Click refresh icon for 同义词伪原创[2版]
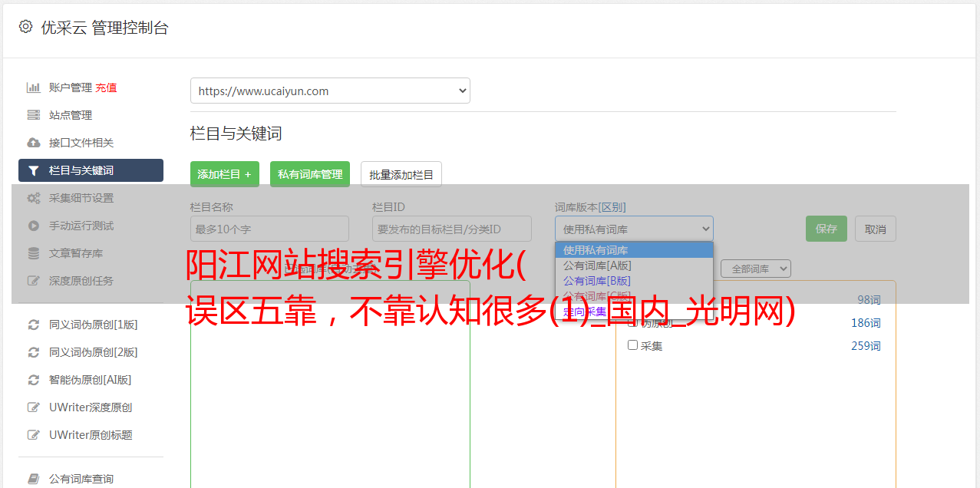This screenshot has height=488, width=980. 33,352
